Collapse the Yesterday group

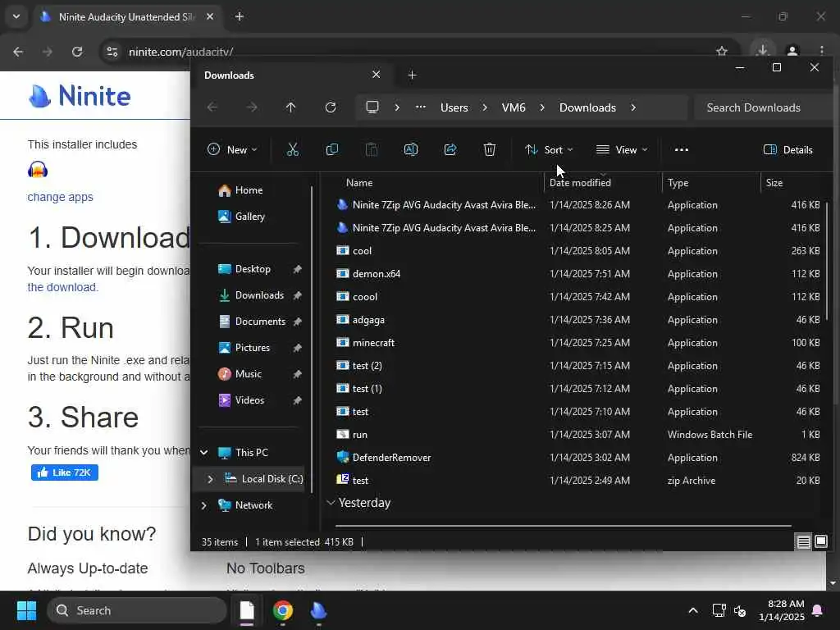point(331,503)
